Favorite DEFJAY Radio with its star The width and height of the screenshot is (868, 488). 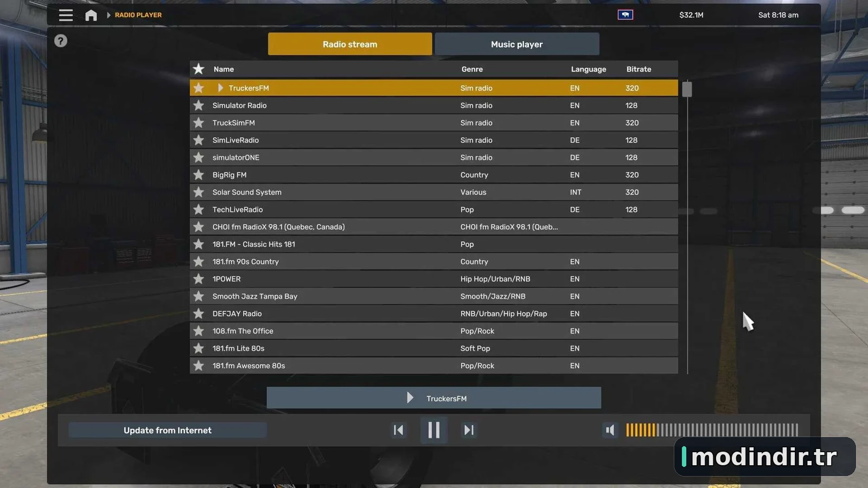click(199, 313)
